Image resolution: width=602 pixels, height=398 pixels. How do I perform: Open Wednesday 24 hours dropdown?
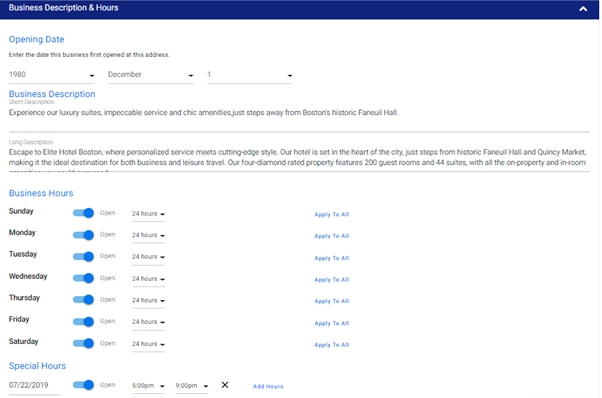click(x=148, y=279)
